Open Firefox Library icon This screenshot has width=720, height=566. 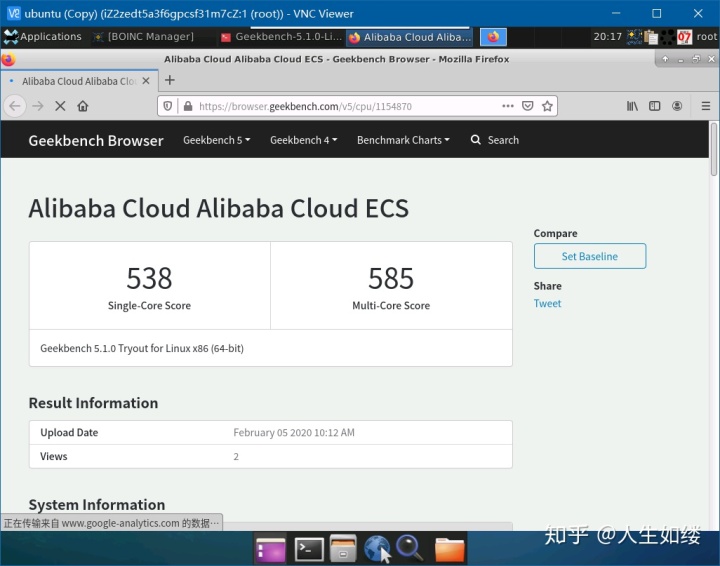(x=632, y=106)
